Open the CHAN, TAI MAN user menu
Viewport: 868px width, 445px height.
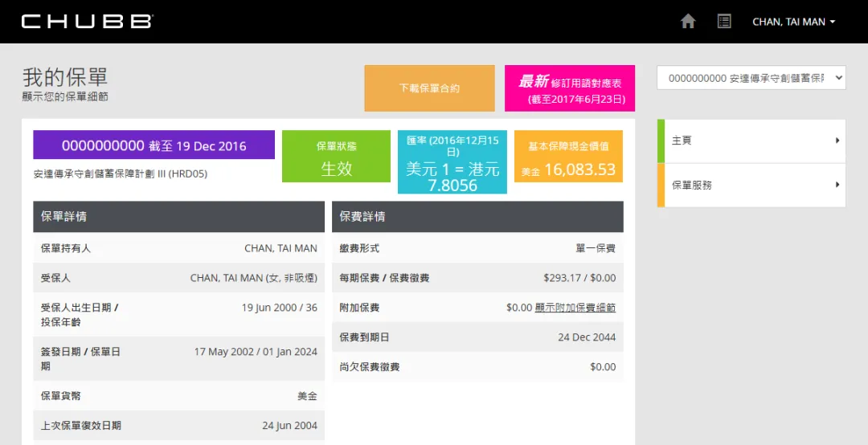[794, 22]
